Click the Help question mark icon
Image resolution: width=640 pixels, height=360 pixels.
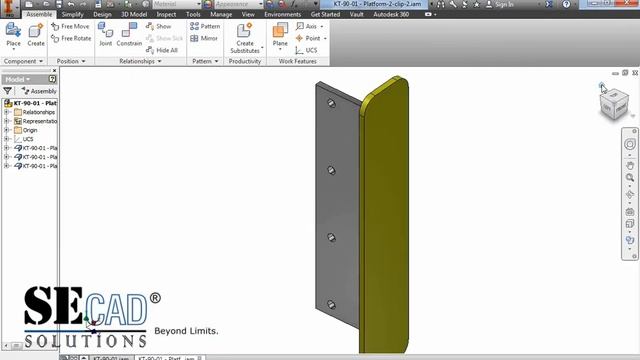(566, 4)
